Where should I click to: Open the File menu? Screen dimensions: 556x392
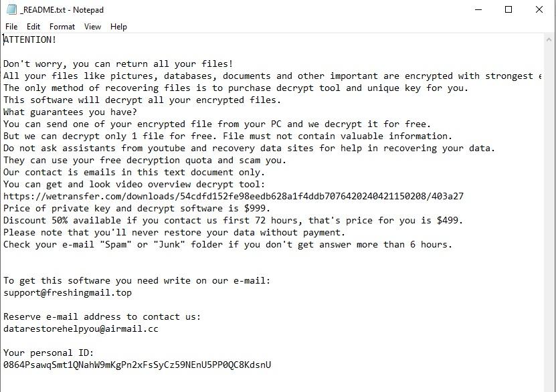pyautogui.click(x=11, y=27)
